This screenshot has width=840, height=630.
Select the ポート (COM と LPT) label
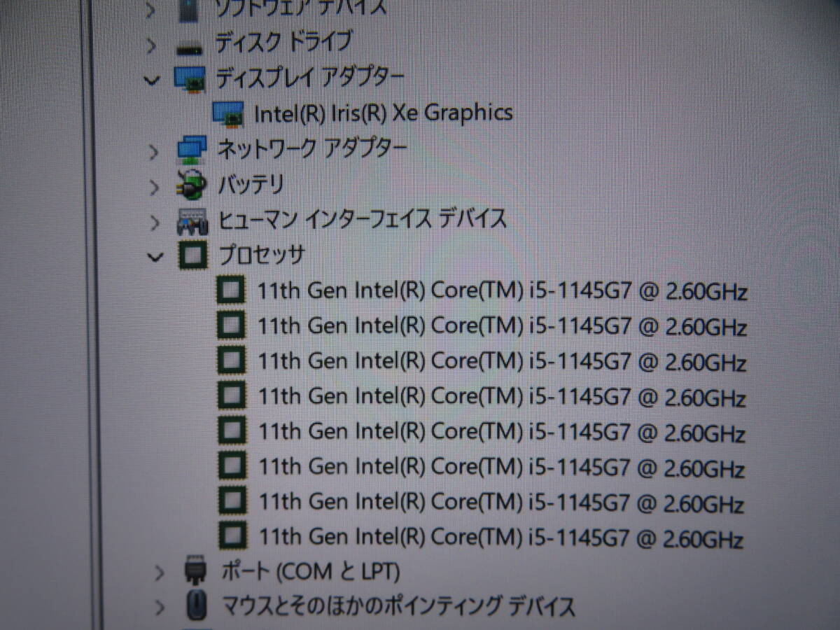click(x=310, y=572)
